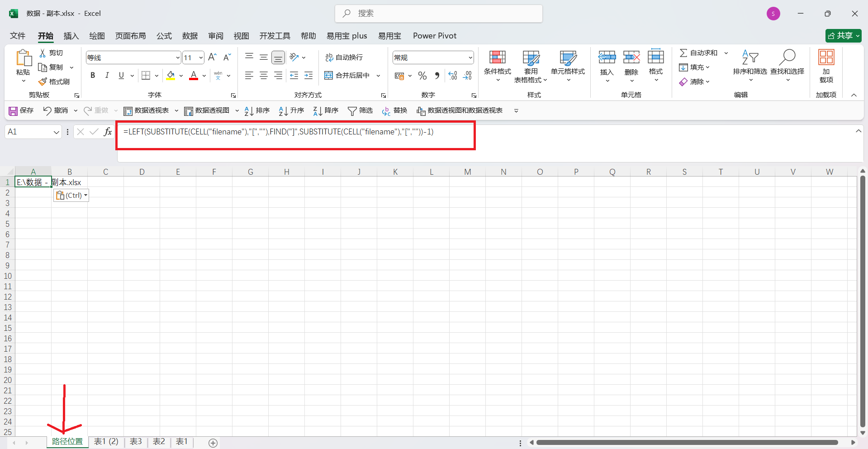The image size is (868, 449).
Task: Click increase decimal places icon
Action: click(x=453, y=76)
